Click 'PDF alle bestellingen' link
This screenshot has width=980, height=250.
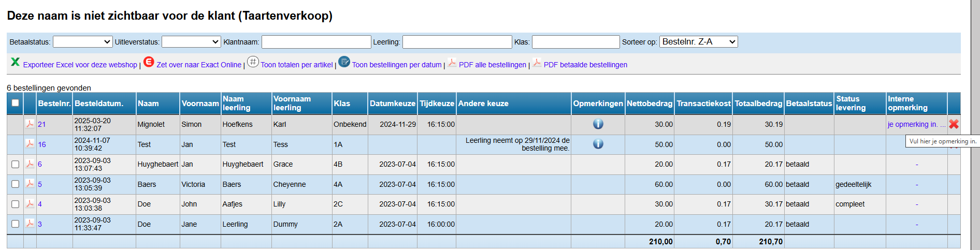coord(493,65)
